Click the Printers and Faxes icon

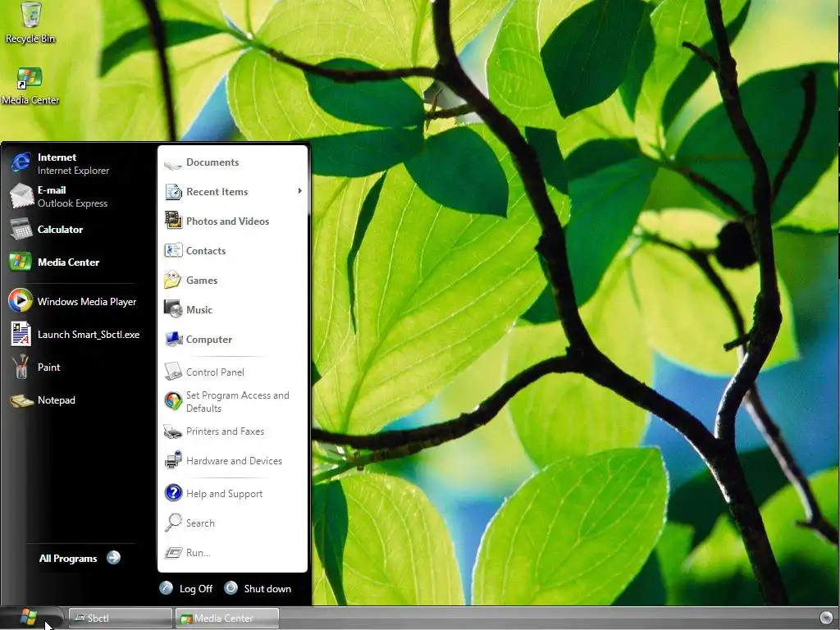(x=173, y=431)
